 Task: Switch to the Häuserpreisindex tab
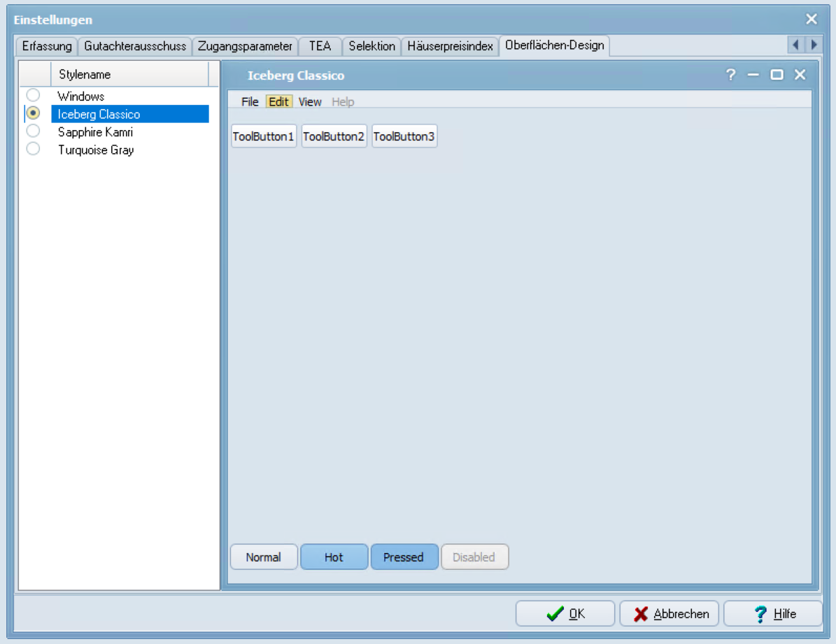point(451,46)
